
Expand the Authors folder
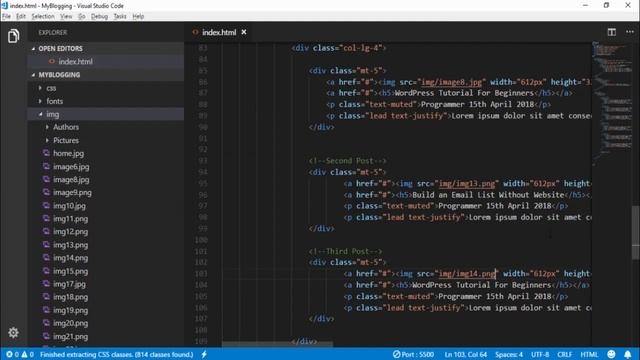pos(105,127)
